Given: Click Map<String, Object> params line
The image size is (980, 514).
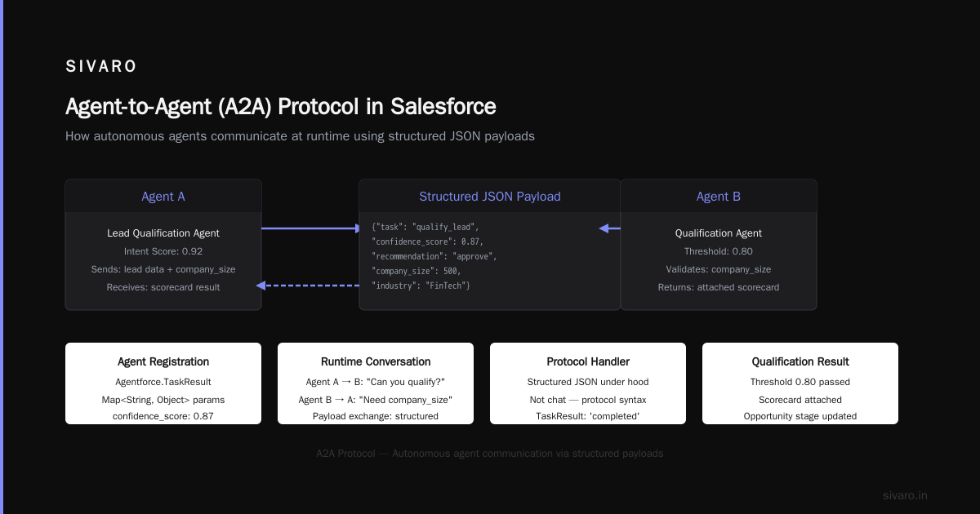Looking at the screenshot, I should (x=163, y=399).
